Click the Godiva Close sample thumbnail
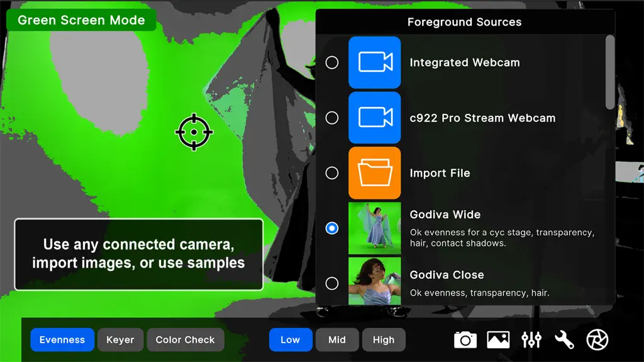This screenshot has width=644, height=362. tap(375, 281)
